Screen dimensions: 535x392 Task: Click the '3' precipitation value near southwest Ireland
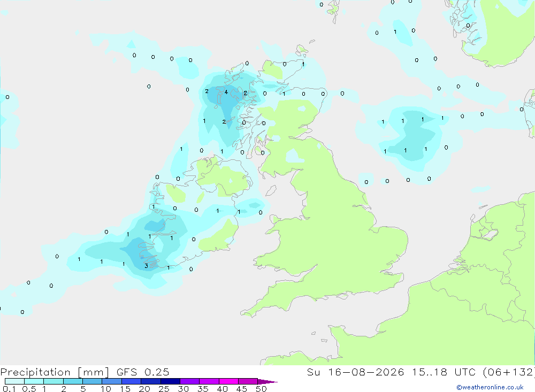[147, 266]
